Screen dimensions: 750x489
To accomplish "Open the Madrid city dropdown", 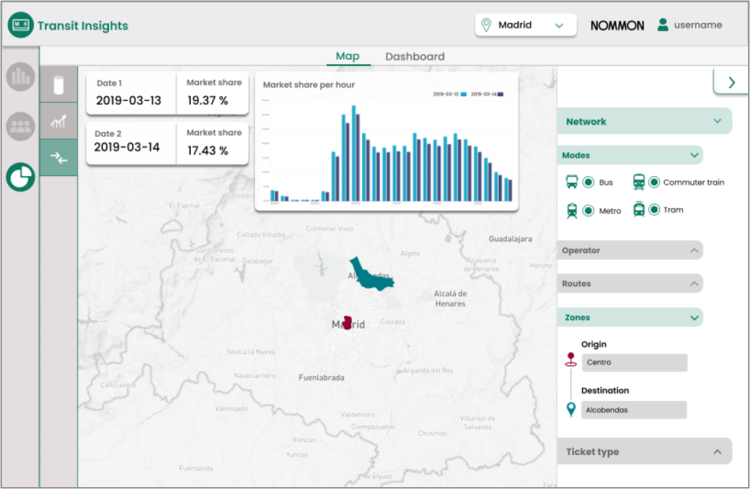I will pos(526,25).
